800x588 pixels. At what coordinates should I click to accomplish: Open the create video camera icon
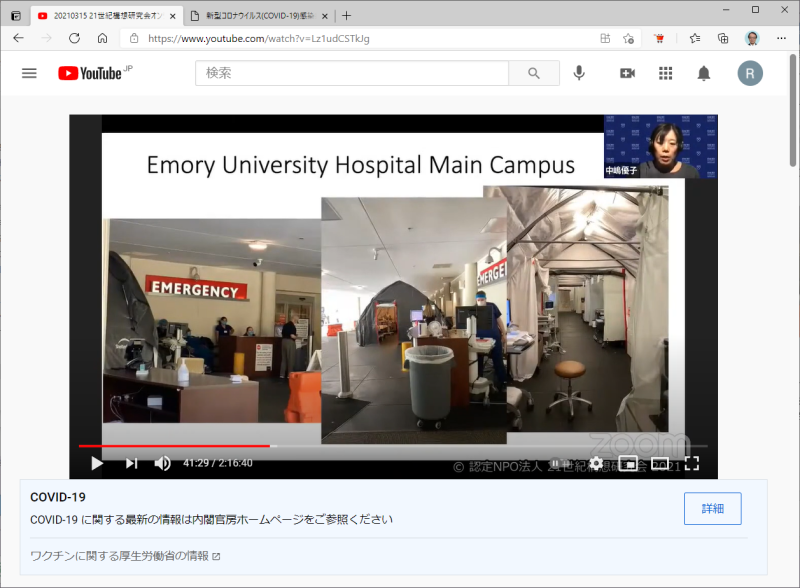coord(627,73)
